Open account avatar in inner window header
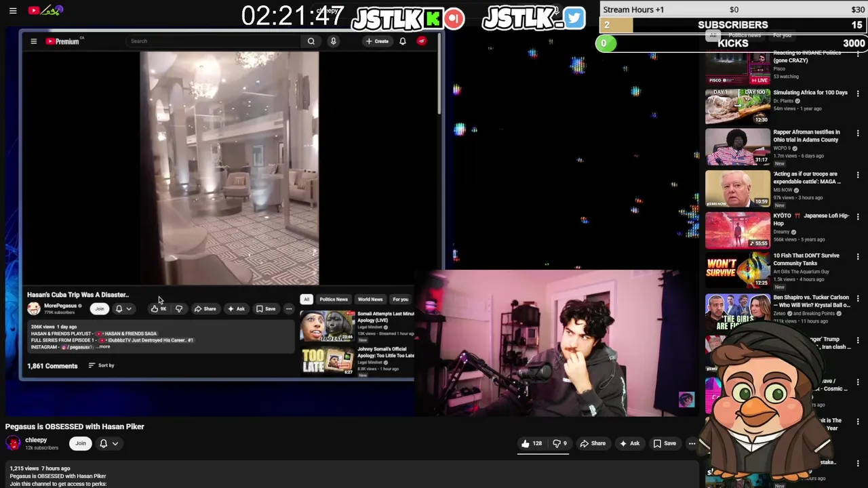868x488 pixels. [422, 41]
